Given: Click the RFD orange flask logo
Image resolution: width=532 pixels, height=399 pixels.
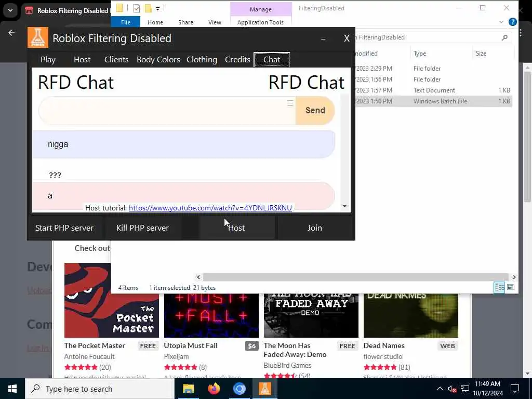Looking at the screenshot, I should 38,37.
